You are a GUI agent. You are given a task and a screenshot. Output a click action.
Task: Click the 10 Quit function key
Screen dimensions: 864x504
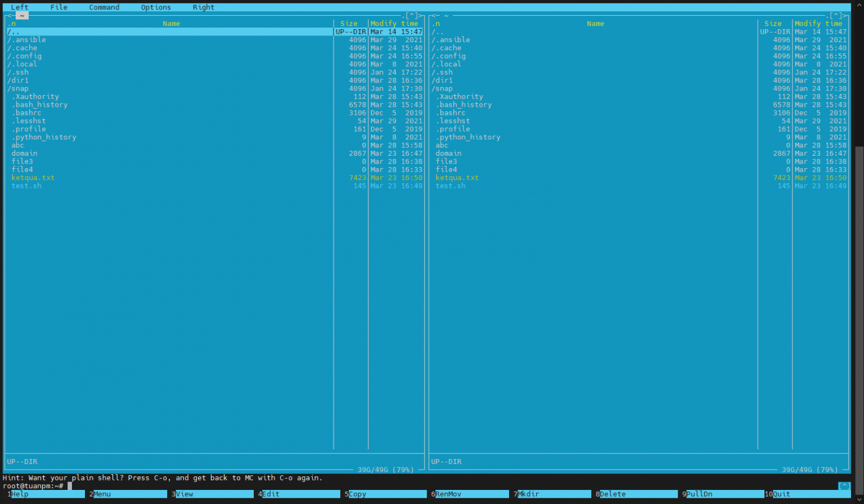point(782,494)
